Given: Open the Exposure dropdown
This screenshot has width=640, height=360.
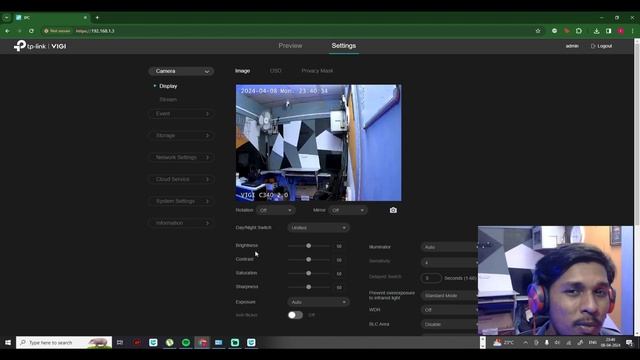Looking at the screenshot, I should click(x=318, y=302).
